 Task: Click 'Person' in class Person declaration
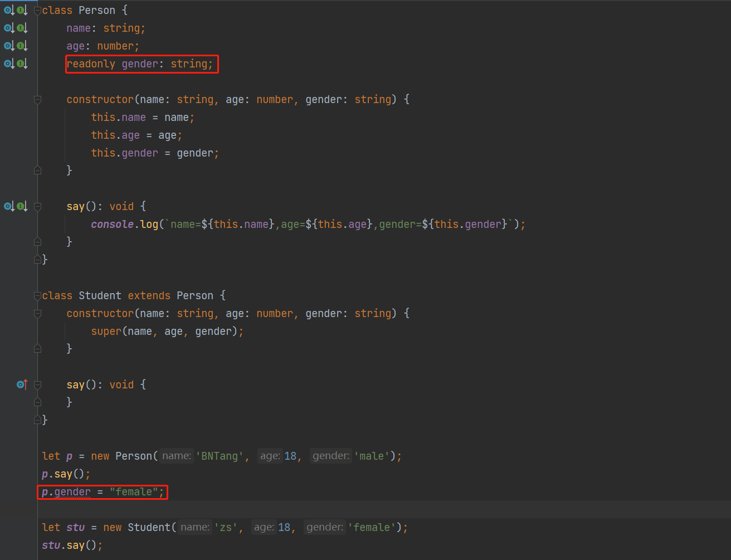(97, 10)
